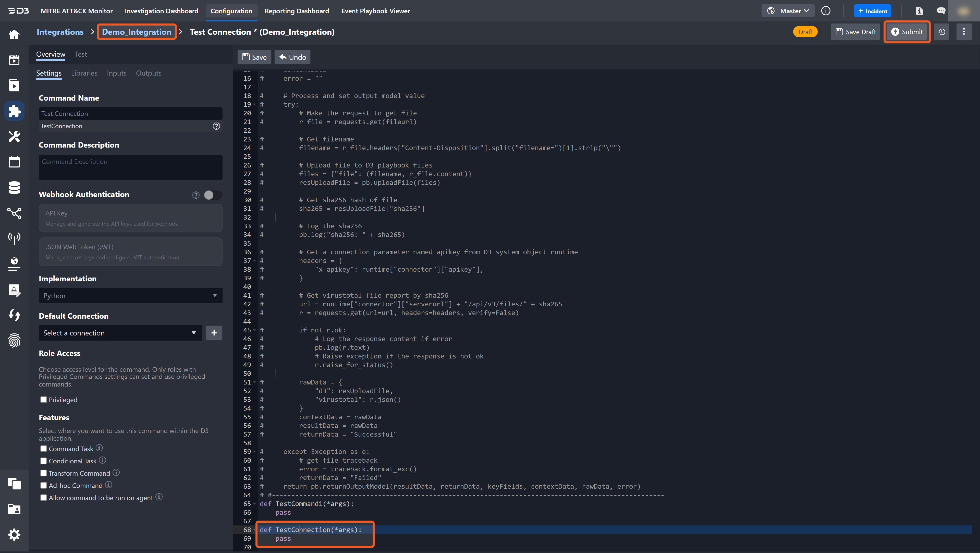
Task: Check the Ad-hoc Command feature
Action: click(x=44, y=486)
